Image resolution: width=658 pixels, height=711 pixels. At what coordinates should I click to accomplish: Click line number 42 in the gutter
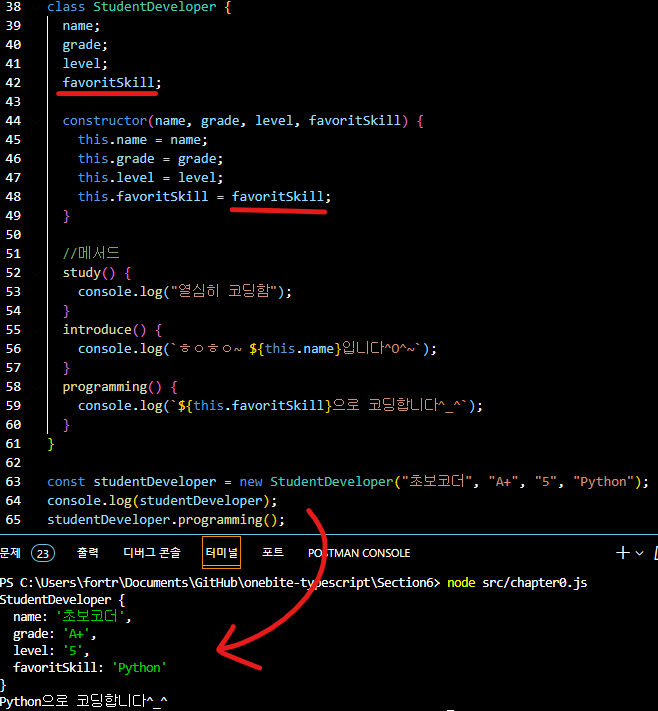13,83
